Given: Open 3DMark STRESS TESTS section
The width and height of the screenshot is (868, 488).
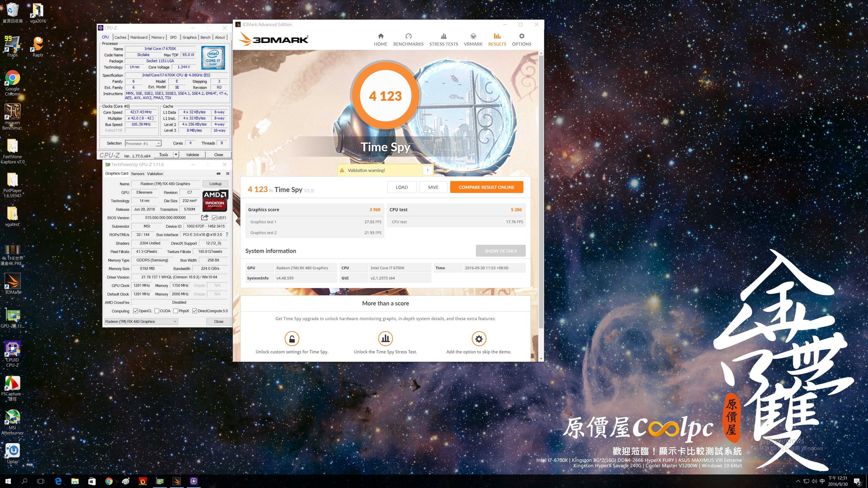Looking at the screenshot, I should [x=443, y=39].
